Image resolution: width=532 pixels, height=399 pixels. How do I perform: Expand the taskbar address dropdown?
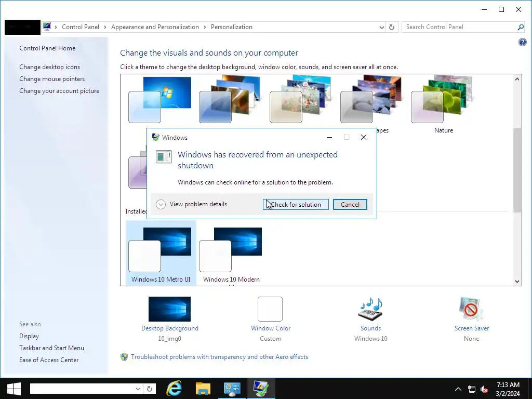[x=138, y=389]
